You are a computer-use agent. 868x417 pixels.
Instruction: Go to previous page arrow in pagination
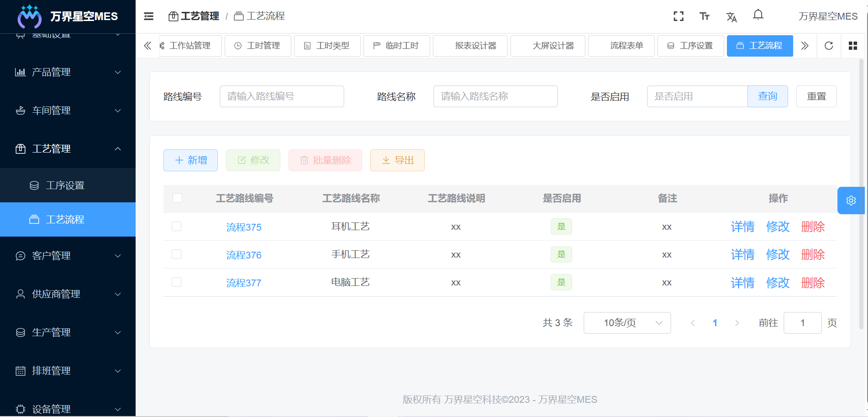click(693, 323)
